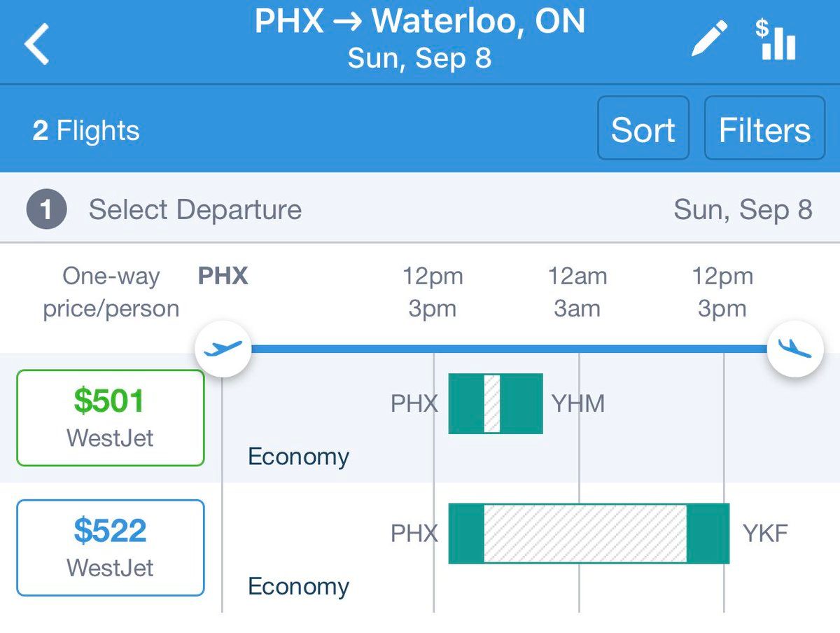The width and height of the screenshot is (840, 633).
Task: Tap the PHX → Waterloo, ON title
Action: [x=419, y=22]
